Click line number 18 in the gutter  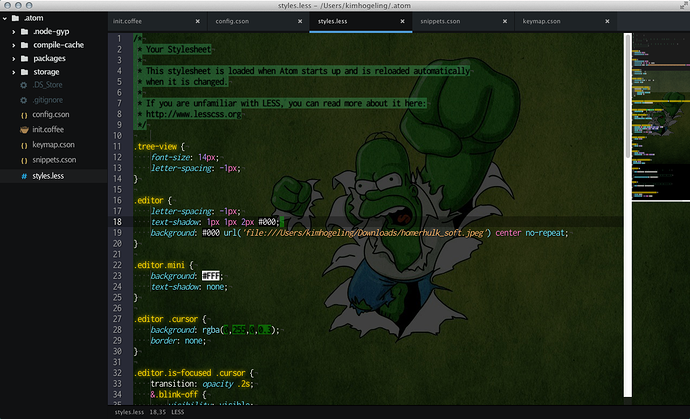pos(117,222)
